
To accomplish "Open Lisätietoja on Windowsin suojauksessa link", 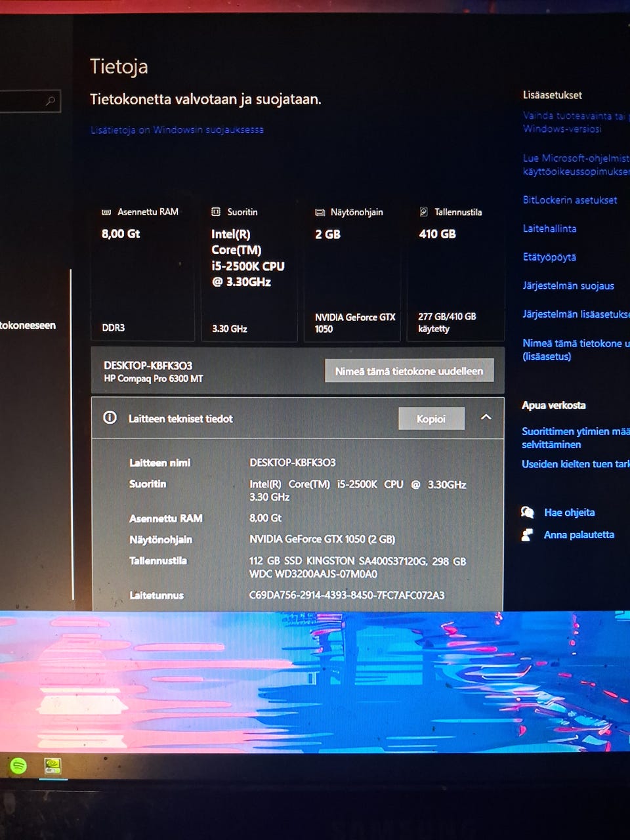I will pos(177,130).
